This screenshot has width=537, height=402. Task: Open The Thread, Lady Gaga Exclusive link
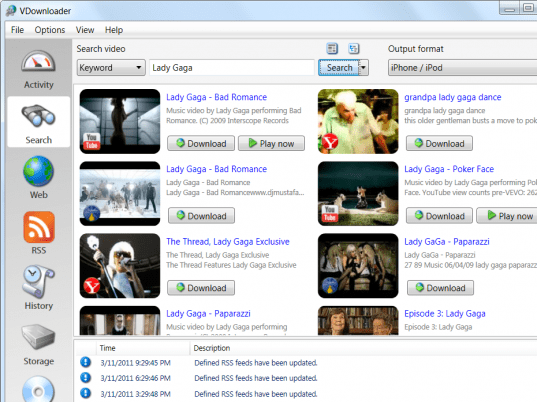coord(228,241)
